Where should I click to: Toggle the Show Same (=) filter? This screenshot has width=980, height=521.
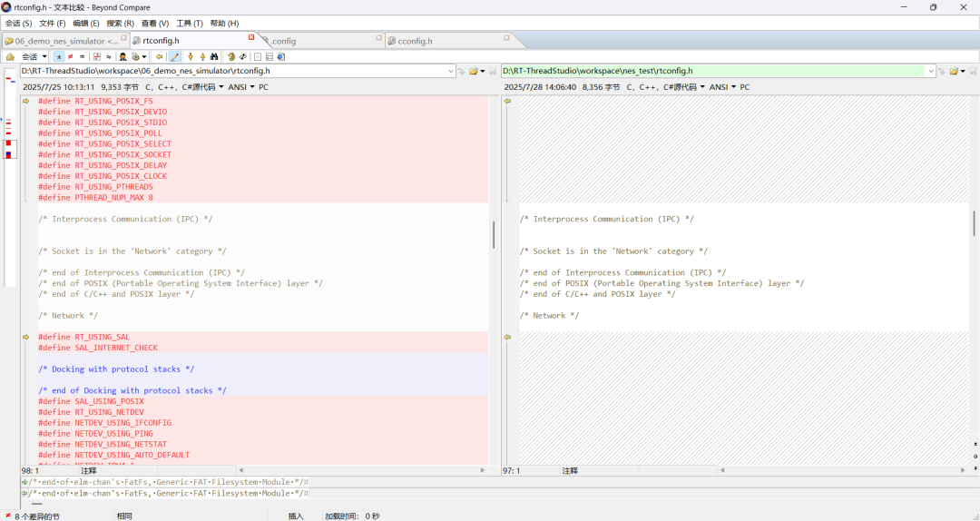pyautogui.click(x=82, y=56)
